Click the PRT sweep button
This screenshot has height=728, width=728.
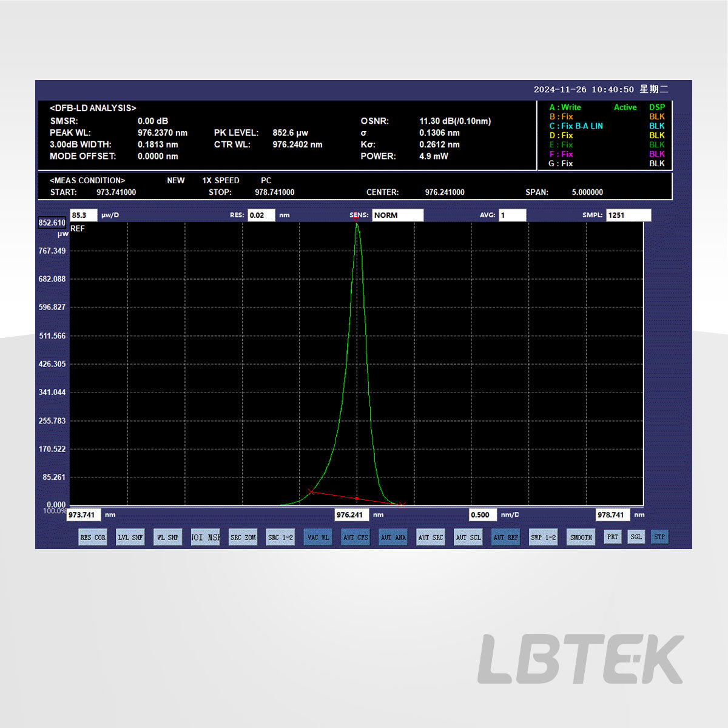pyautogui.click(x=613, y=536)
